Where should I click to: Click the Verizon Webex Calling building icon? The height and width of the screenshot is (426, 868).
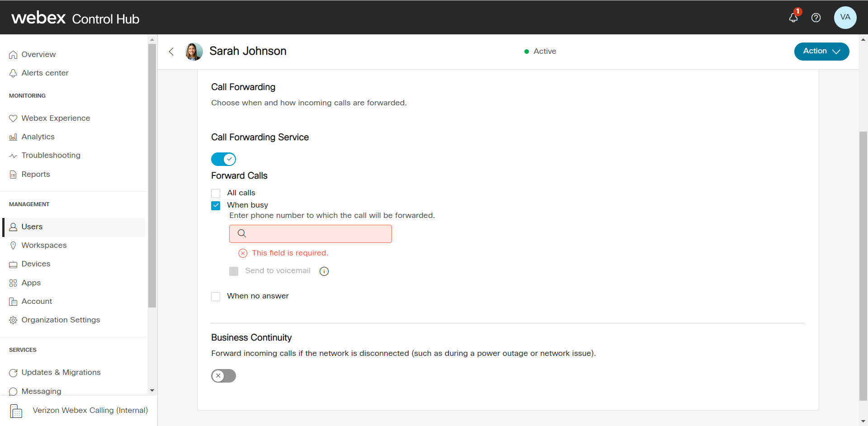point(16,411)
